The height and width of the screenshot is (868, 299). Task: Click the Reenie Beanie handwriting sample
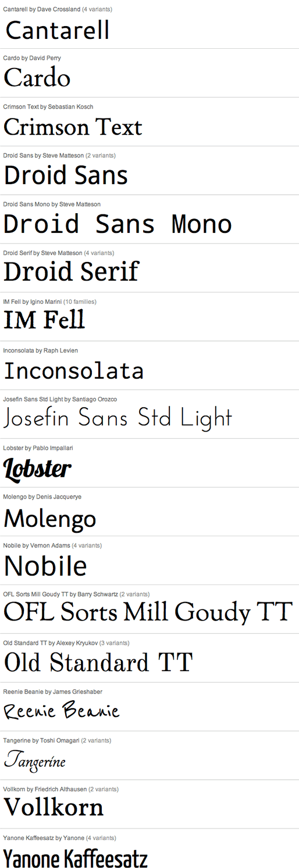tap(61, 710)
